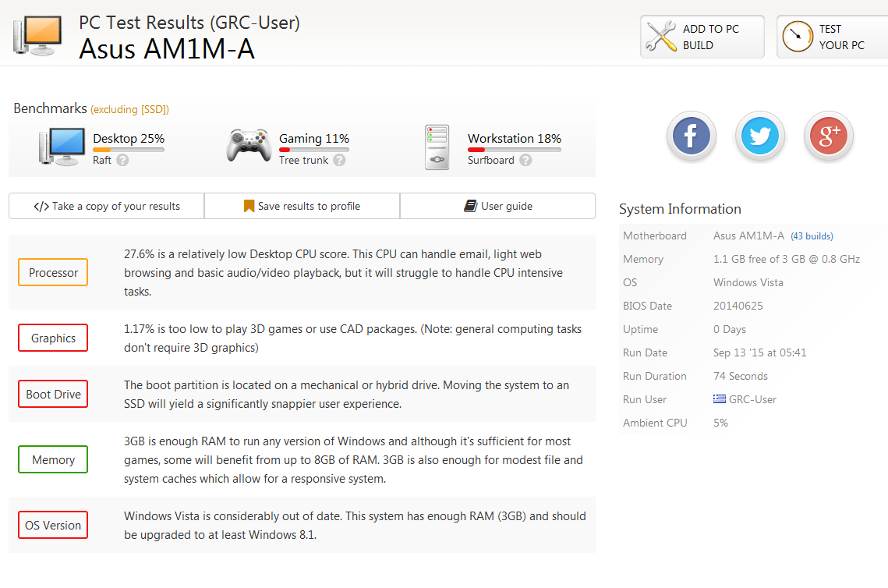Click the Surfboard rating label
888x588 pixels.
tap(491, 161)
